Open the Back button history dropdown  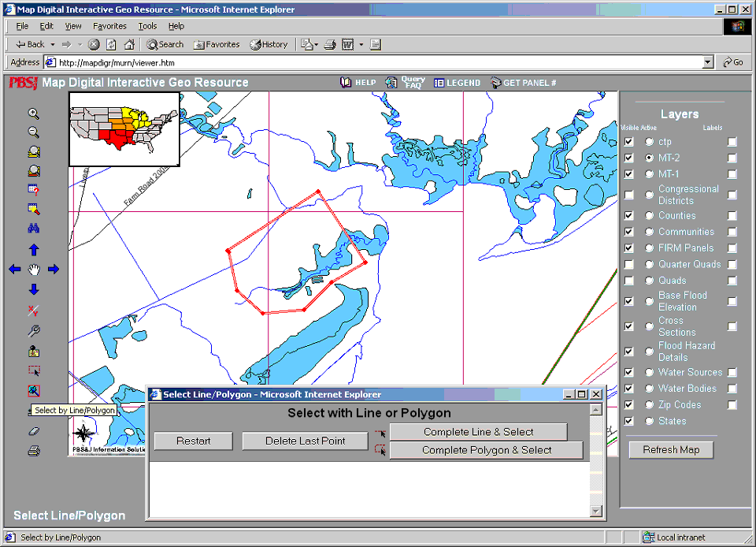click(53, 44)
